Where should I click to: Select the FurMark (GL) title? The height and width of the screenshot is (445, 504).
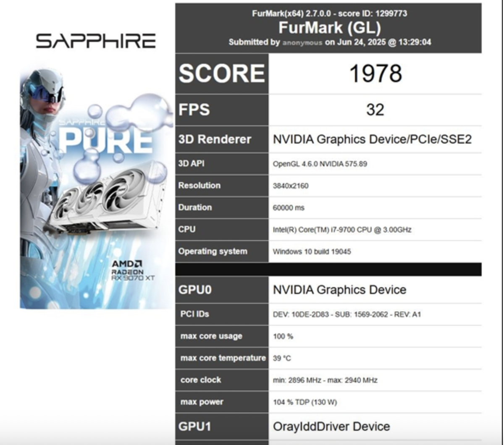tap(330, 28)
